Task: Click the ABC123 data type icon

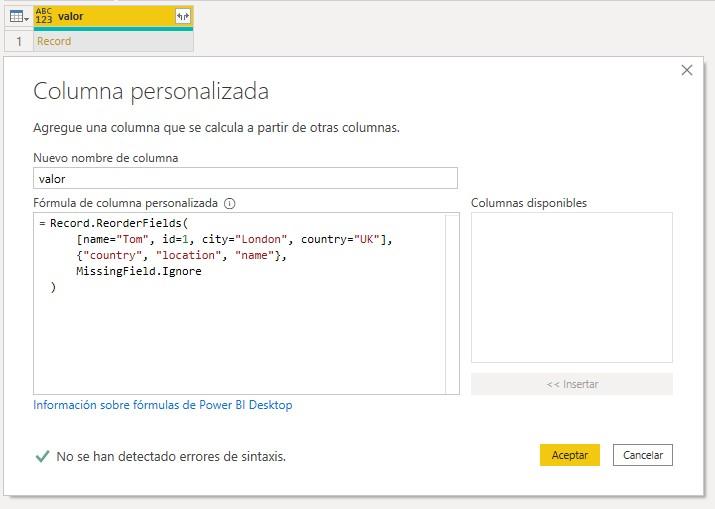Action: [44, 16]
